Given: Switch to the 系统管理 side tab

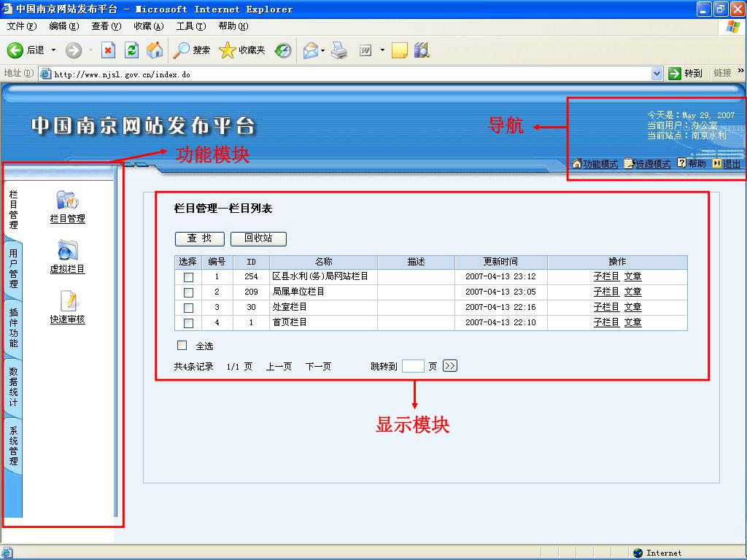Looking at the screenshot, I should click(x=13, y=446).
